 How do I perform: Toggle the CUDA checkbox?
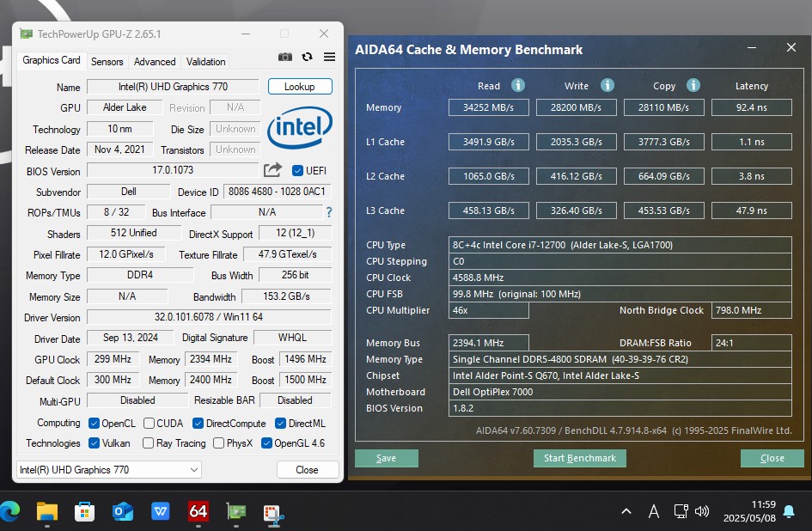point(149,424)
